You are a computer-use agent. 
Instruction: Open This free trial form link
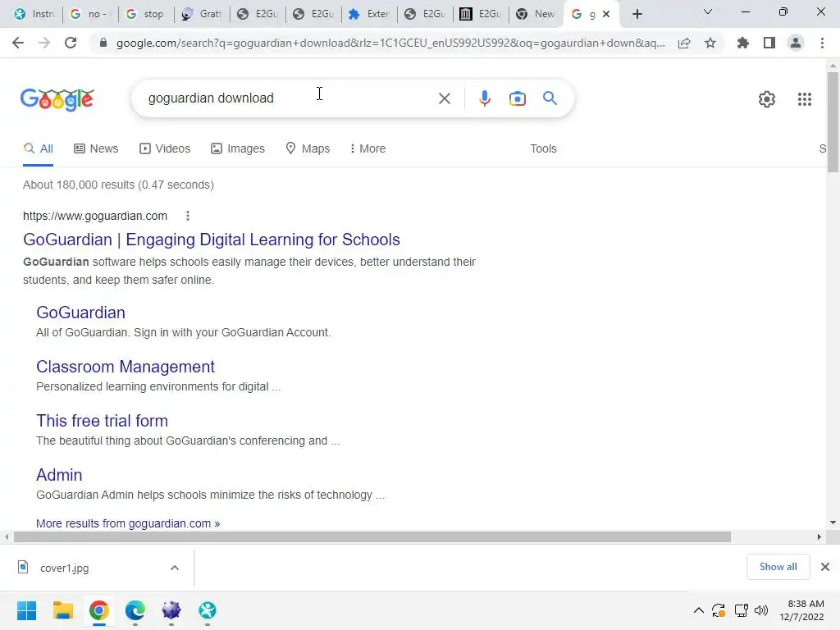click(102, 421)
